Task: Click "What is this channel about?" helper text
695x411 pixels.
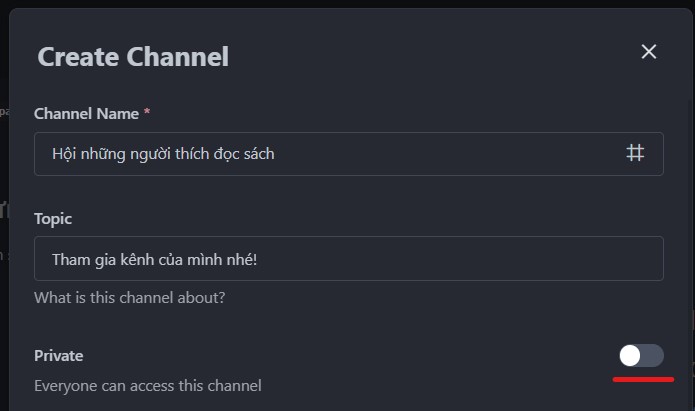Action: 129,297
